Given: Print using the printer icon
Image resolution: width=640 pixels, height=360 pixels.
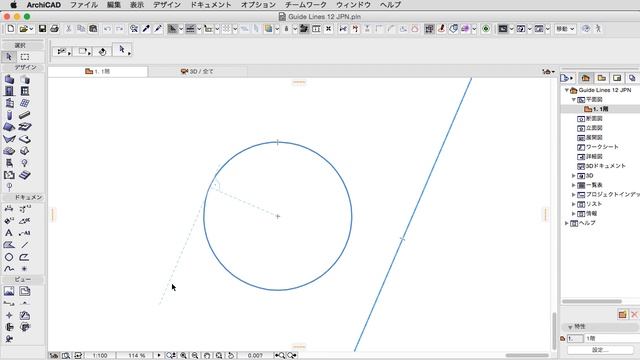Looking at the screenshot, I should click(x=54, y=29).
